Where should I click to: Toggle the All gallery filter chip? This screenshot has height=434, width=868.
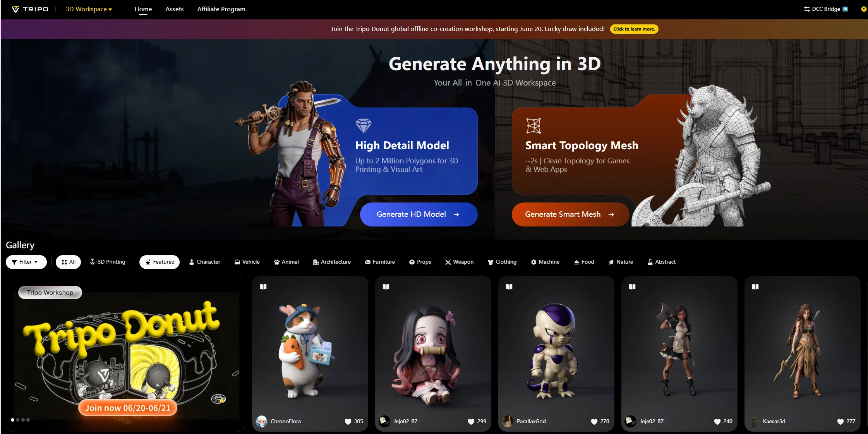click(68, 262)
